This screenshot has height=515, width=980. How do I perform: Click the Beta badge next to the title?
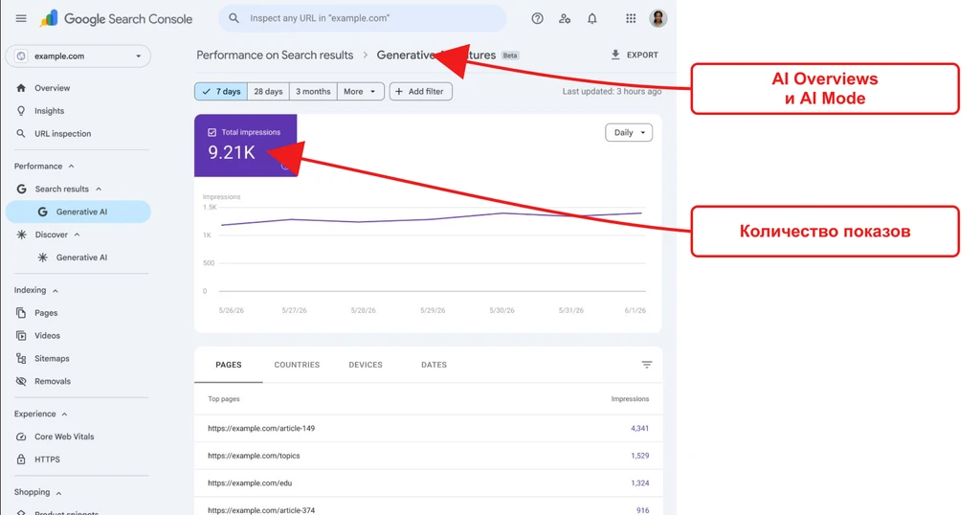(510, 55)
